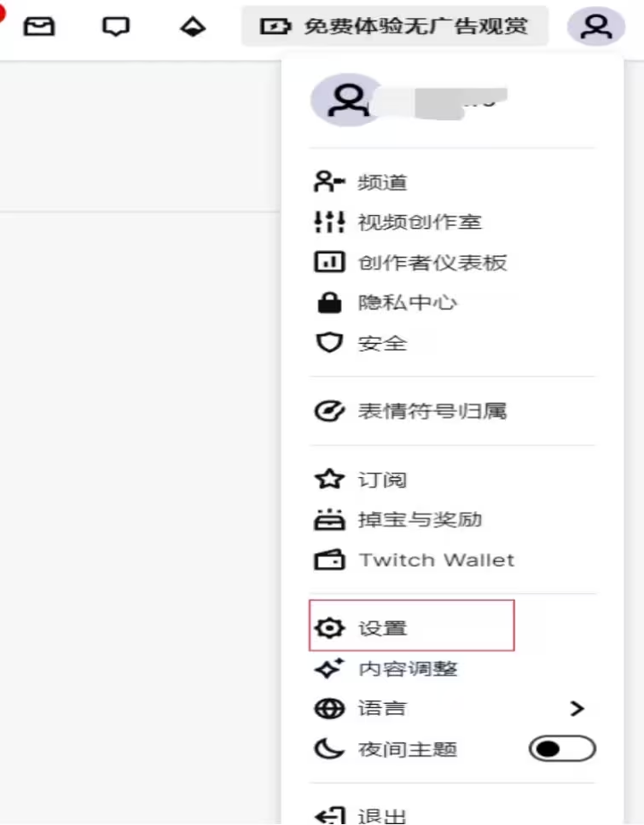The height and width of the screenshot is (825, 644).
Task: Open 创作者仪表板 dashboard entry
Action: pos(452,262)
